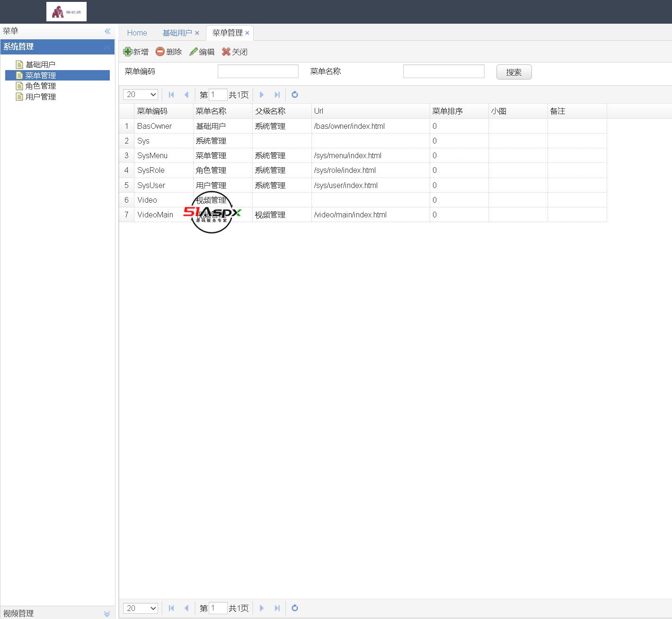The image size is (672, 619).
Task: Click /sys/user/index.html Url cell
Action: [371, 185]
